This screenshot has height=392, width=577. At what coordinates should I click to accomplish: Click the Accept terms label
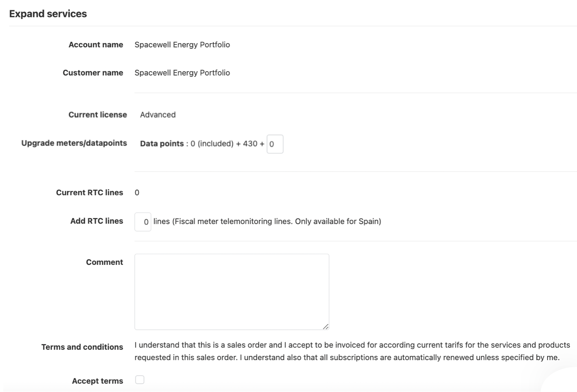[x=97, y=381]
